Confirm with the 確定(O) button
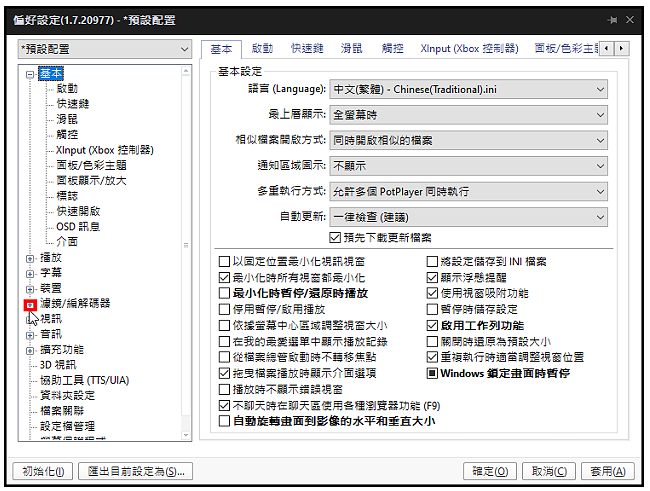The image size is (650, 491). 490,472
